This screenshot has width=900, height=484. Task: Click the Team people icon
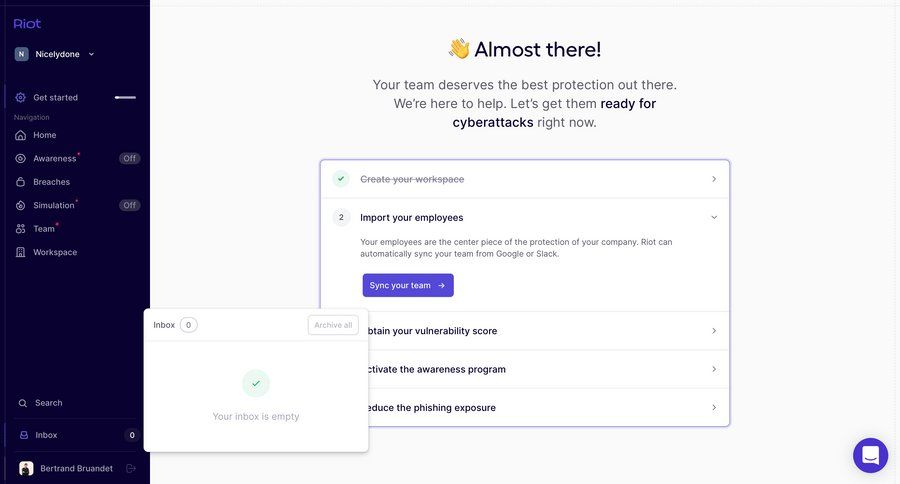coord(21,229)
